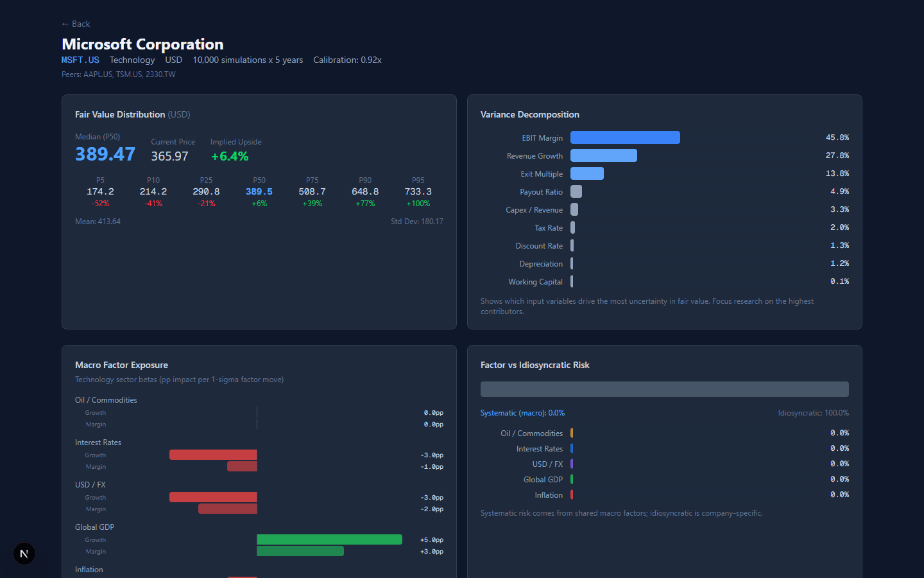Click the EBIT Margin variance bar
Screen dimensions: 924x578
coord(625,137)
